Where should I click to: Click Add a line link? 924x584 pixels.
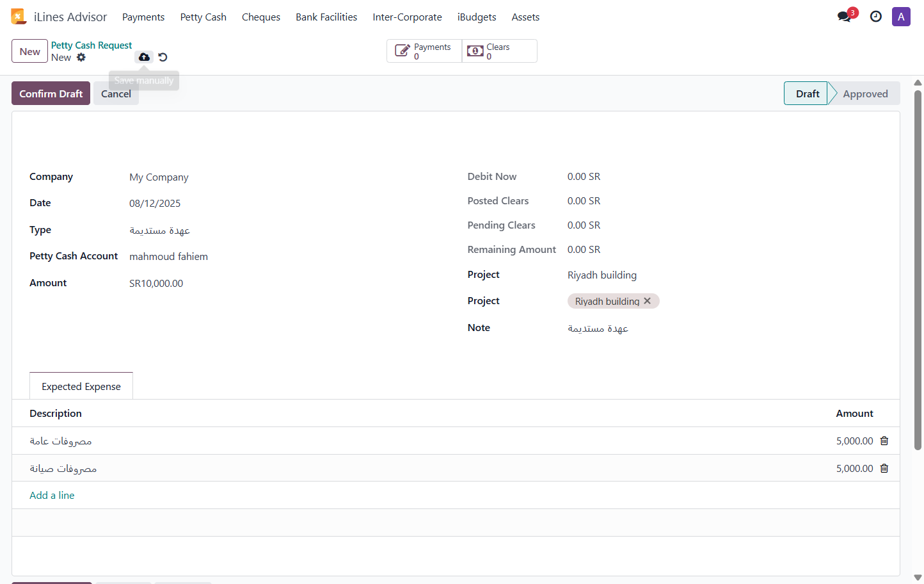pyautogui.click(x=52, y=495)
